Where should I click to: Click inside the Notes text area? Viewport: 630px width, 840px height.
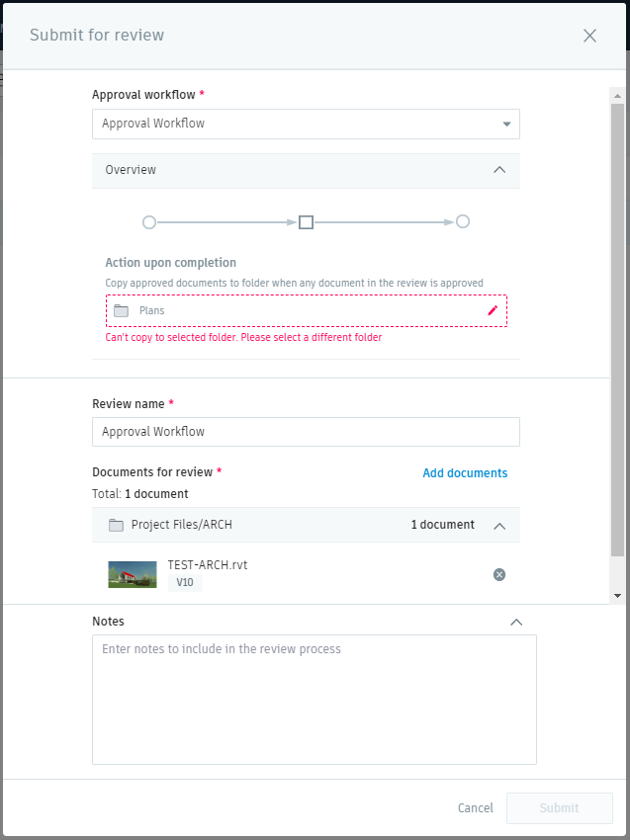[315, 700]
